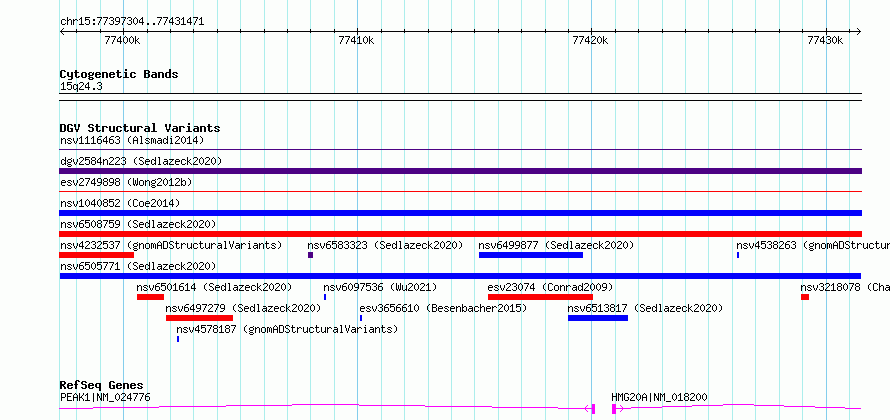Click the 15q24.3 cytogenetic band label
The height and width of the screenshot is (420, 890).
coord(81,87)
